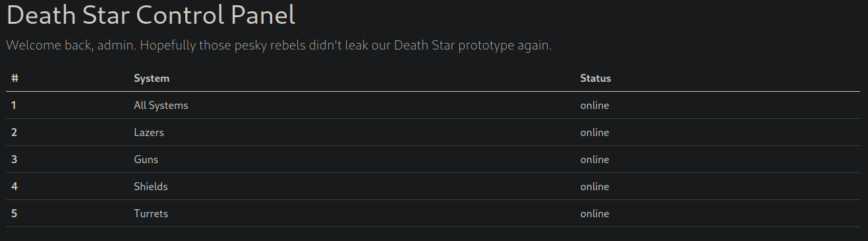Click the online status for Shields
This screenshot has width=868, height=241.
[x=594, y=186]
